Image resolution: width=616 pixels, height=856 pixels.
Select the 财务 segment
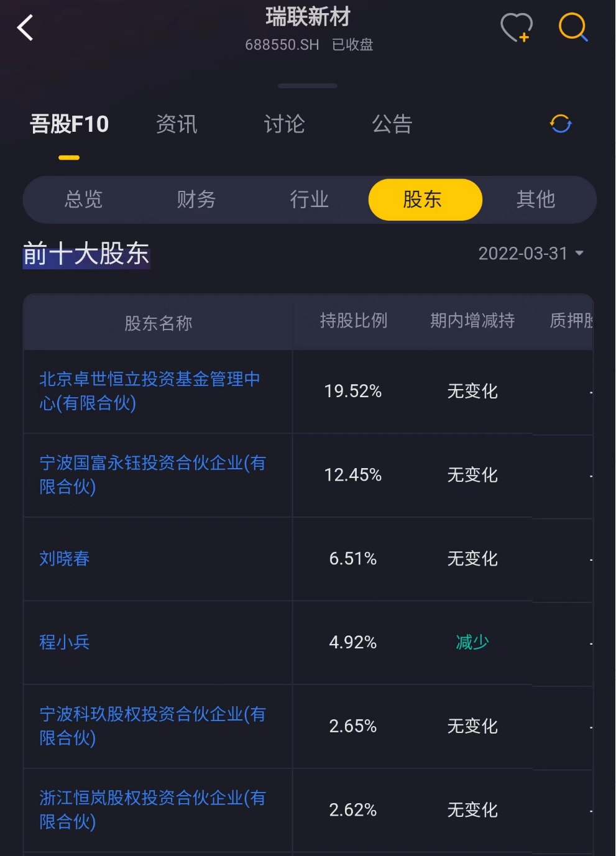[x=196, y=200]
